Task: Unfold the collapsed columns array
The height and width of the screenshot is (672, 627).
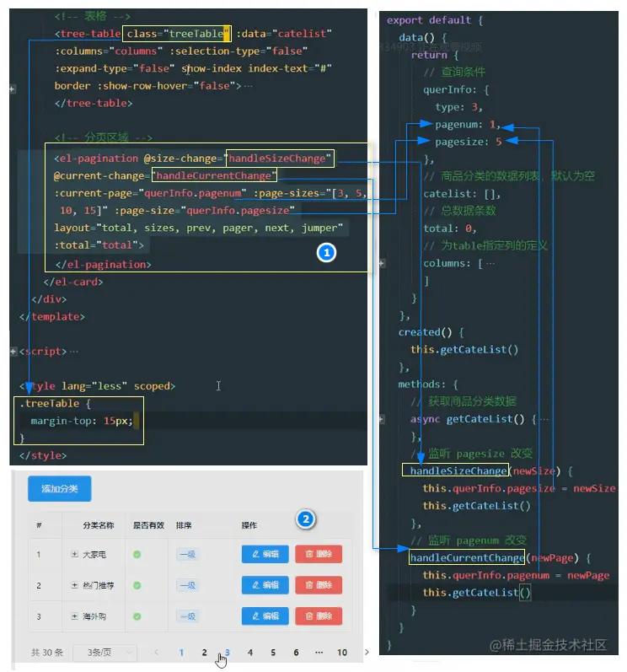Action: tap(382, 263)
